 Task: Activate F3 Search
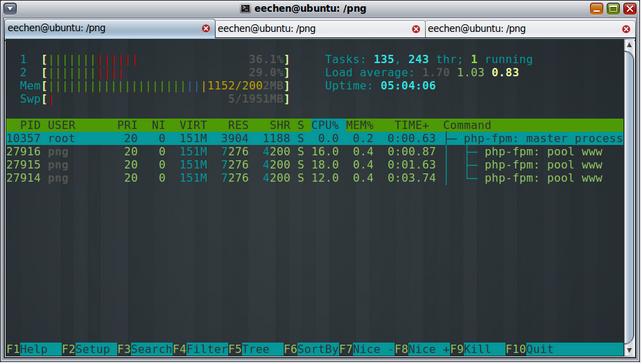[145, 349]
